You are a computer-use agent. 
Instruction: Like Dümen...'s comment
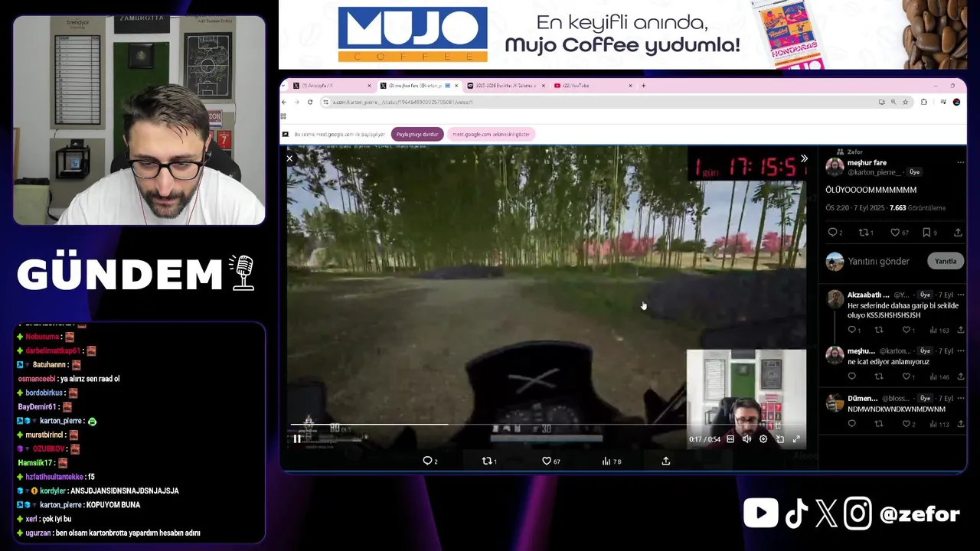pos(907,424)
